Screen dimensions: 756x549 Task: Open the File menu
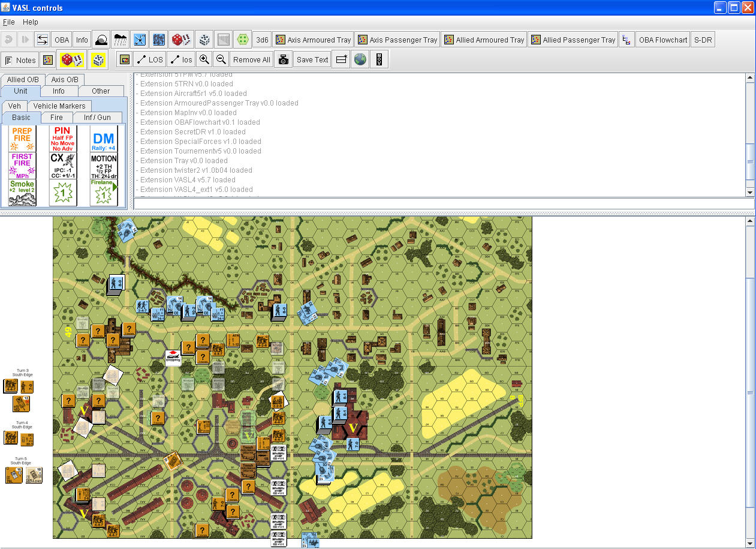coord(9,22)
